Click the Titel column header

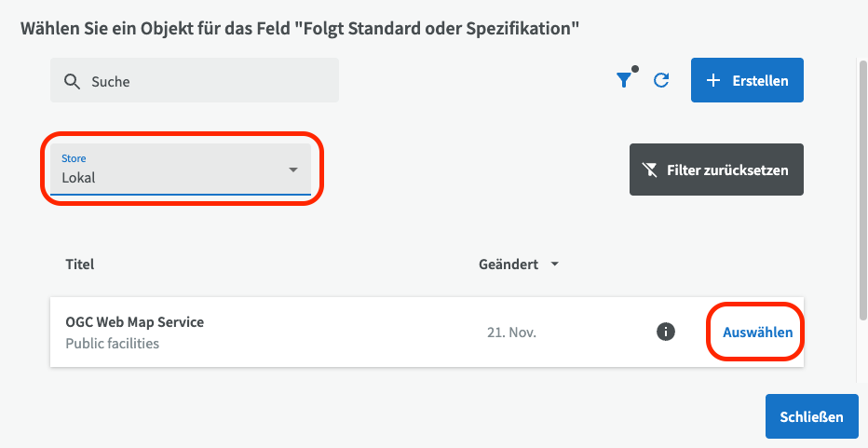coord(80,265)
